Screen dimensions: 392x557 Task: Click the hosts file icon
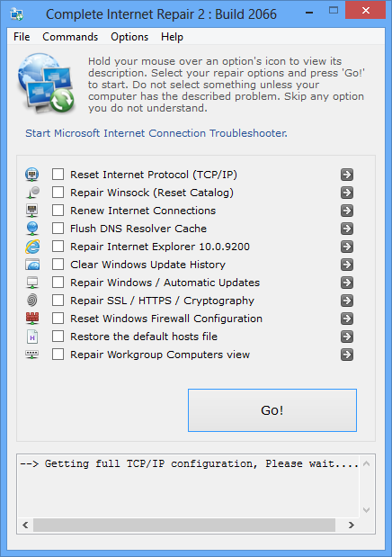click(x=32, y=337)
